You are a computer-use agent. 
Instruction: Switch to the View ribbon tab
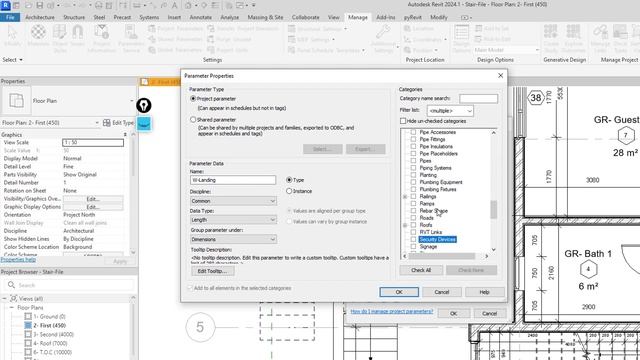click(333, 17)
